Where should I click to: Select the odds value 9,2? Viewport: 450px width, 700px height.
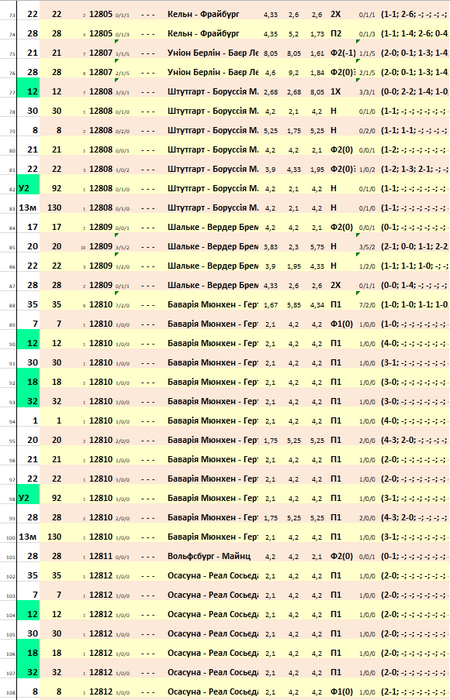(x=294, y=73)
